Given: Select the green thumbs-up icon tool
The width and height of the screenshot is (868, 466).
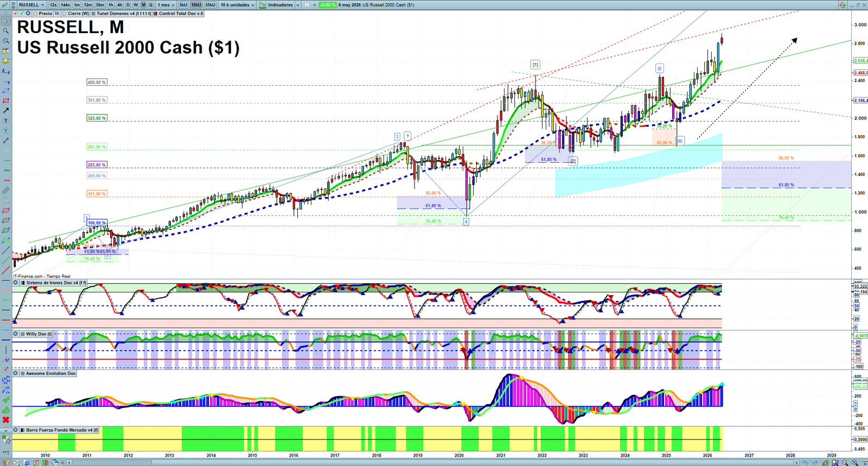Looking at the screenshot, I should tap(5, 410).
